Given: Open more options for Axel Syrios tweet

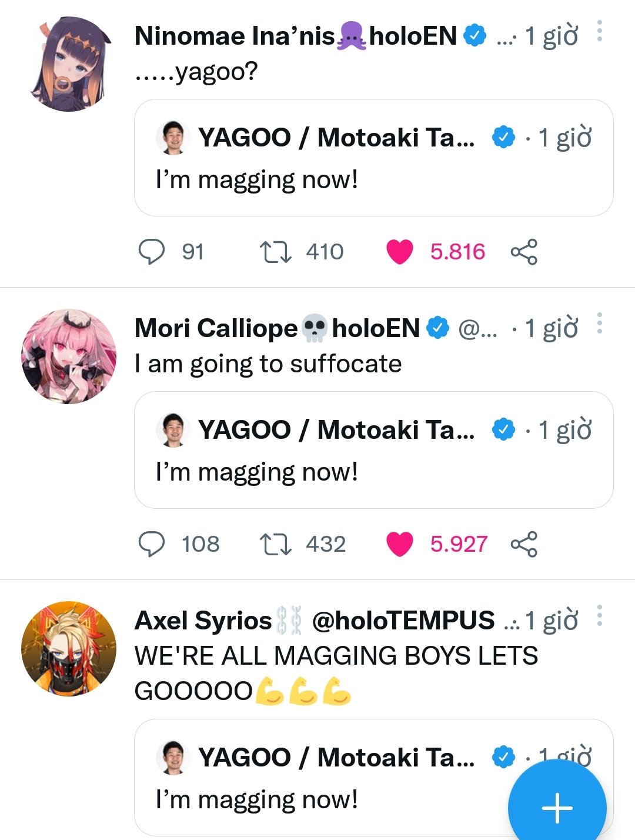Looking at the screenshot, I should [599, 616].
